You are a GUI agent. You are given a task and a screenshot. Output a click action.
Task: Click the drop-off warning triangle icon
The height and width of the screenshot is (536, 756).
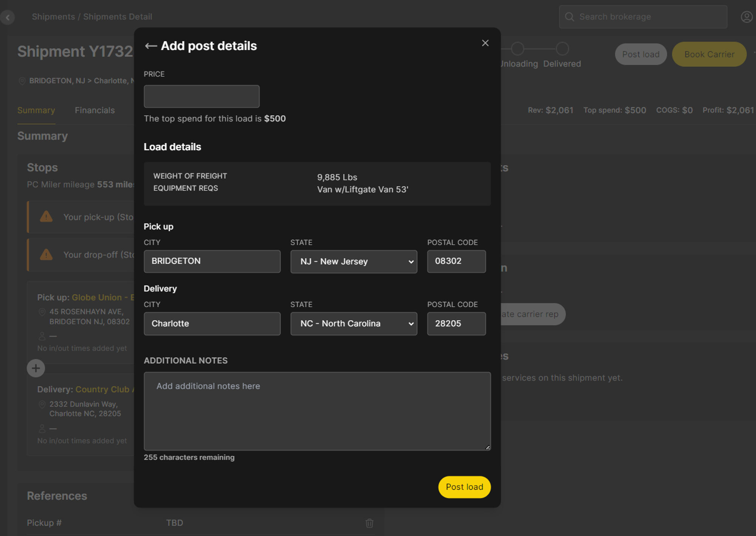(46, 255)
